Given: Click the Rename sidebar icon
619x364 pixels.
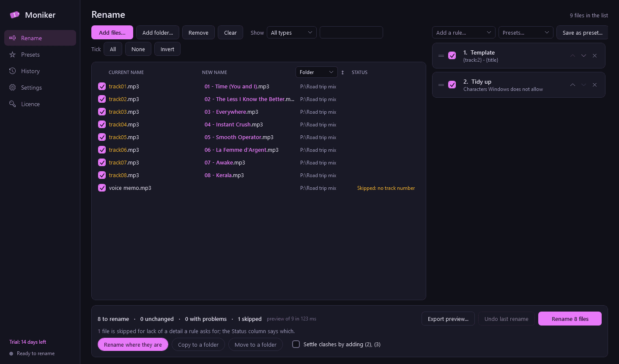Looking at the screenshot, I should 13,38.
